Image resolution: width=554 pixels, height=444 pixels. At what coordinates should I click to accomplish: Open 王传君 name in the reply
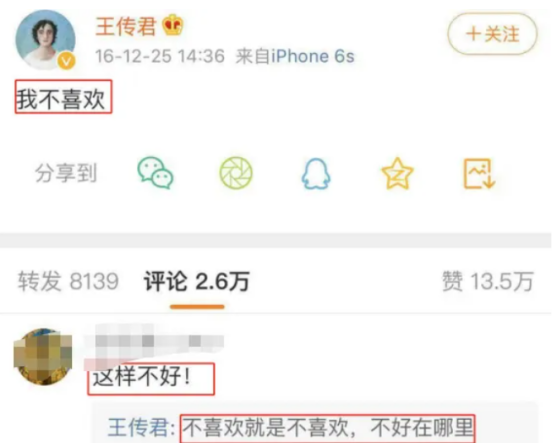(138, 427)
